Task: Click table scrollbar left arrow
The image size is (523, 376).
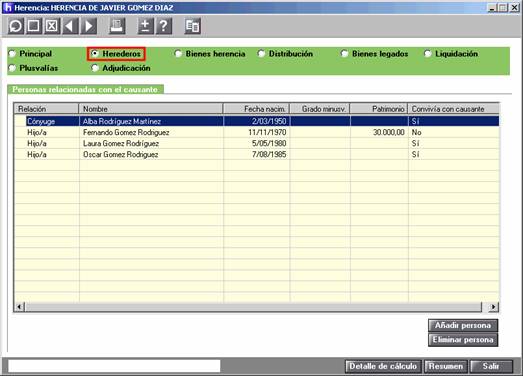Action: click(x=19, y=307)
